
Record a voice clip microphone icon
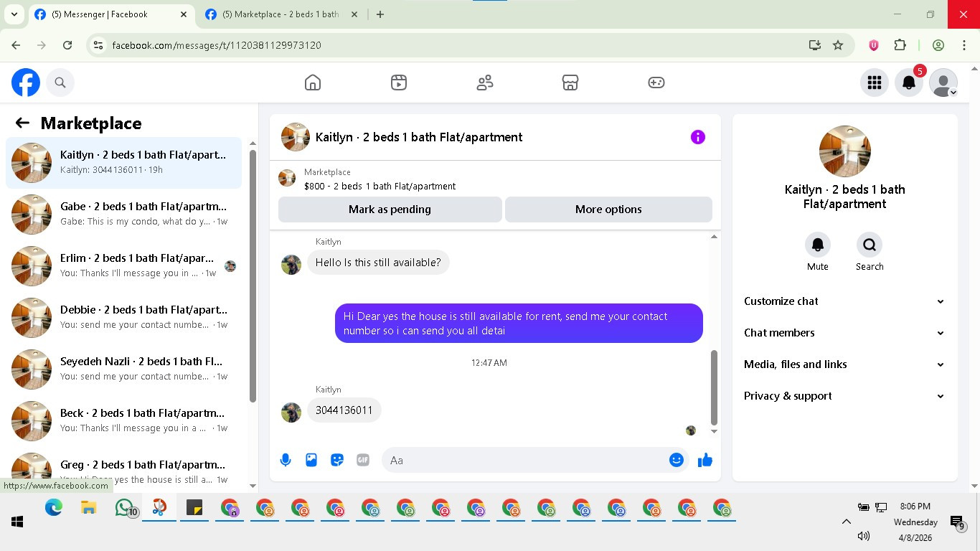pyautogui.click(x=286, y=461)
